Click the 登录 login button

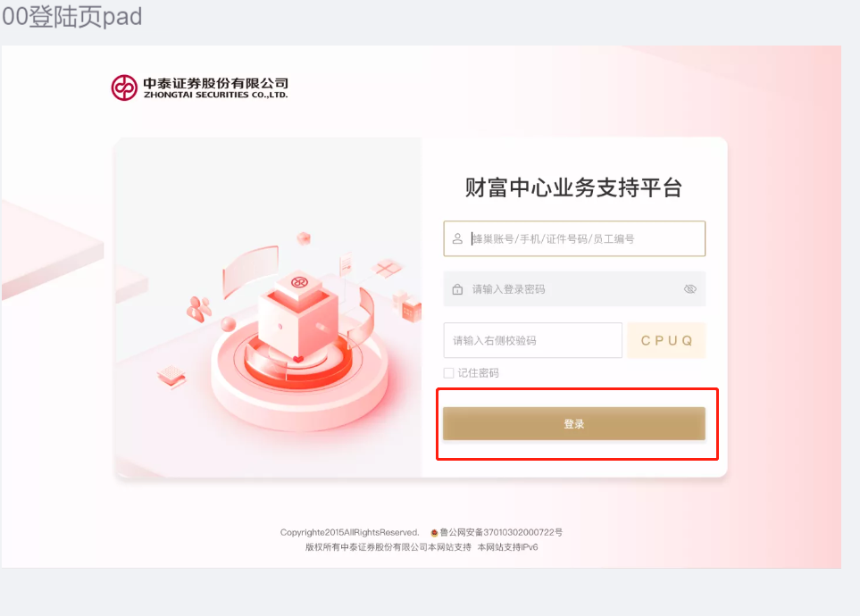click(574, 423)
